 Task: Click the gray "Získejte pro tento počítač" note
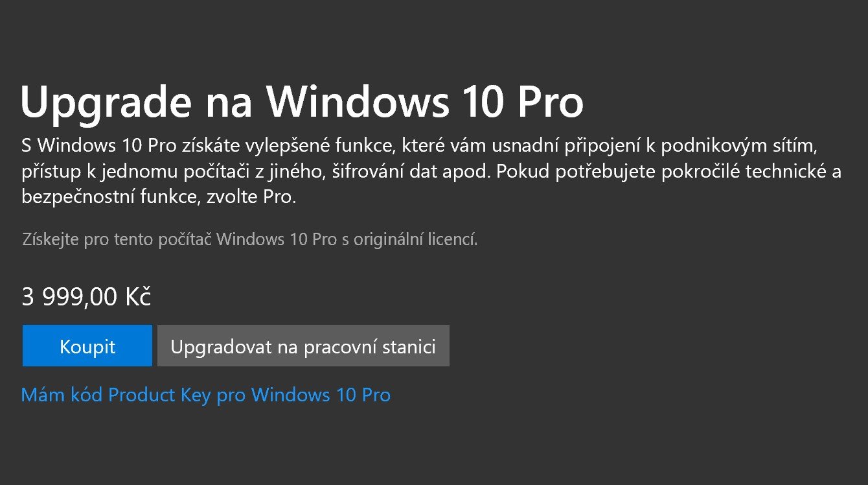pyautogui.click(x=249, y=239)
